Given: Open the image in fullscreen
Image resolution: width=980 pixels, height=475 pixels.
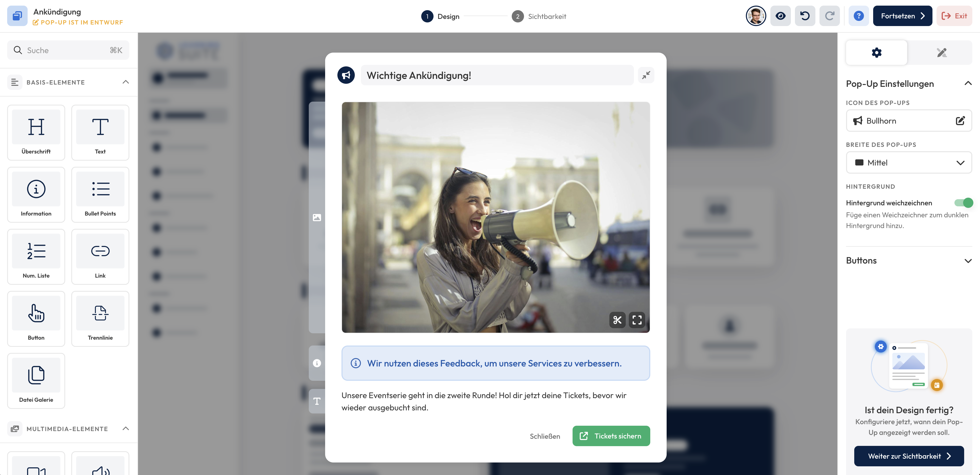Looking at the screenshot, I should [x=637, y=320].
